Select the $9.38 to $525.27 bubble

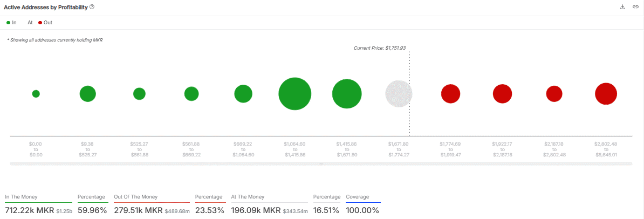(87, 94)
